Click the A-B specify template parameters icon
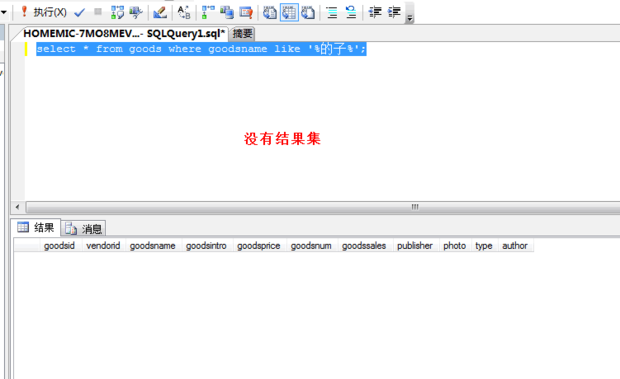 [x=184, y=12]
